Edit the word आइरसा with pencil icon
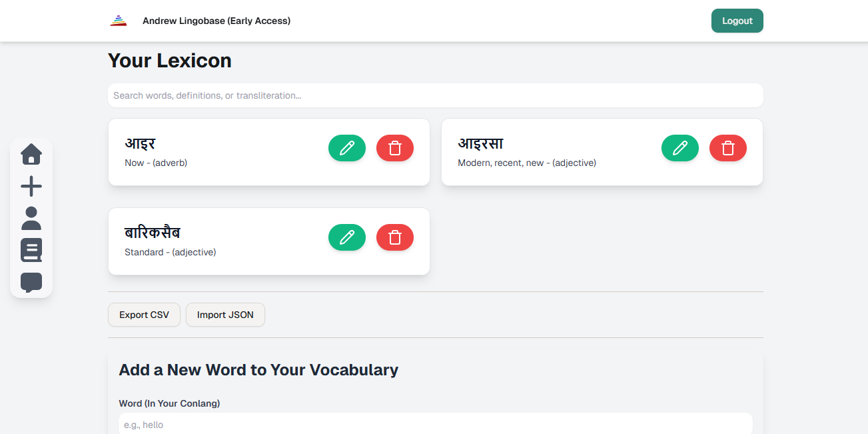The width and height of the screenshot is (868, 434). [x=680, y=148]
